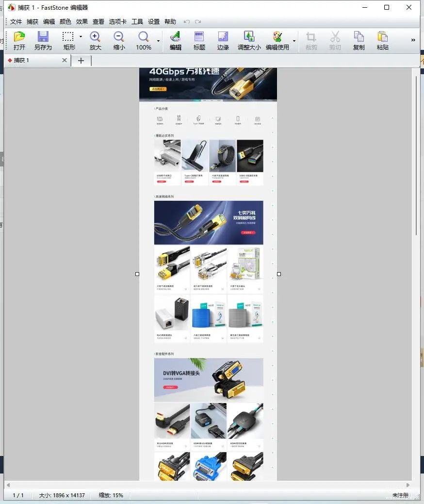Click the undo arrow in menu bar
This screenshot has width=424, height=504.
(186, 21)
